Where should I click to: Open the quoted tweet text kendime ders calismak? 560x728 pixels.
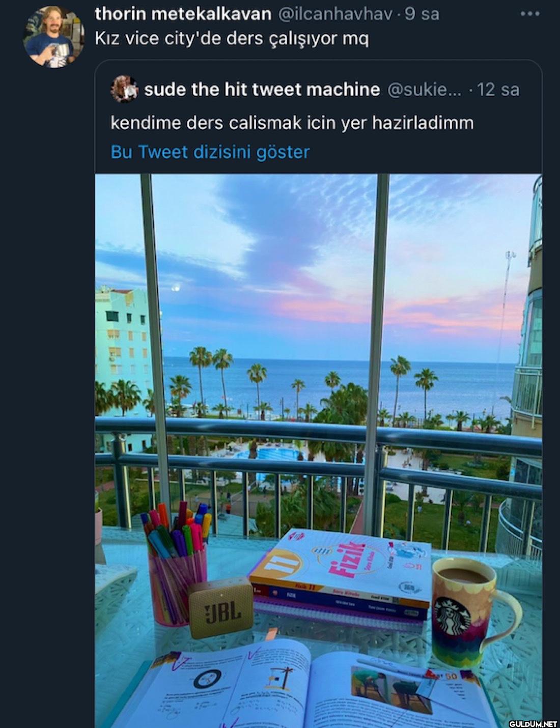(x=292, y=123)
